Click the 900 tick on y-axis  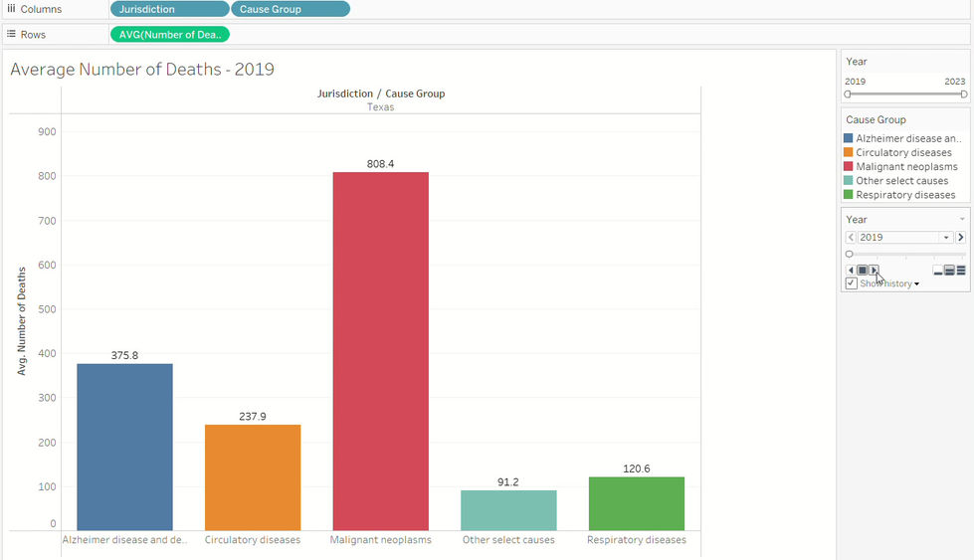point(47,131)
